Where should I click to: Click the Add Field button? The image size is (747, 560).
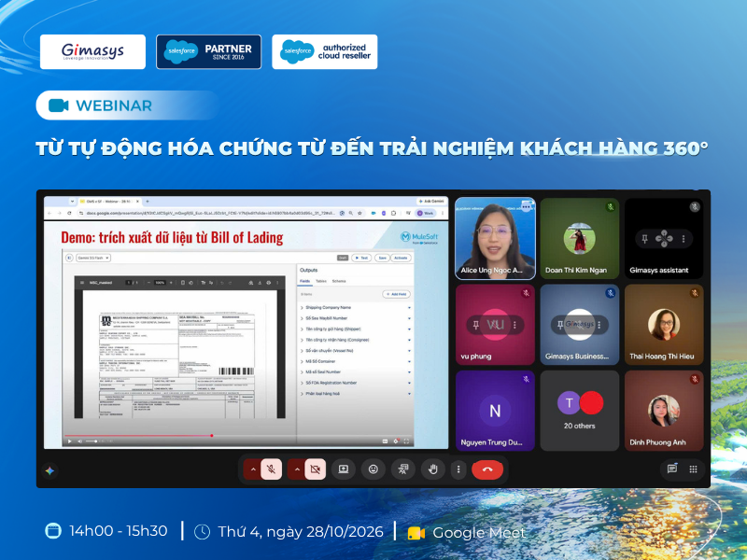[396, 294]
